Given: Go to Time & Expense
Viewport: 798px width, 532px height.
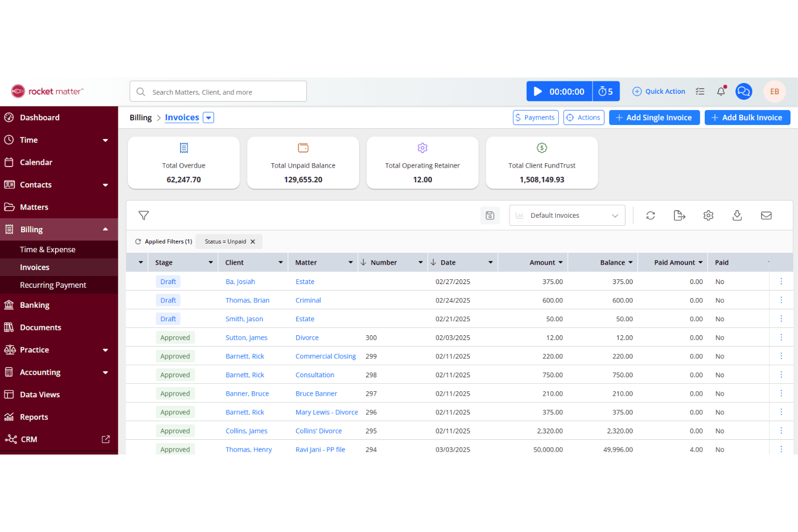Looking at the screenshot, I should (x=47, y=250).
